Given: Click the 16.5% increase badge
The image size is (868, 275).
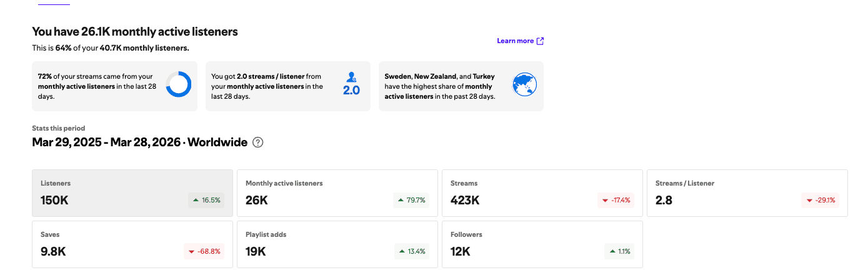Looking at the screenshot, I should [x=207, y=200].
